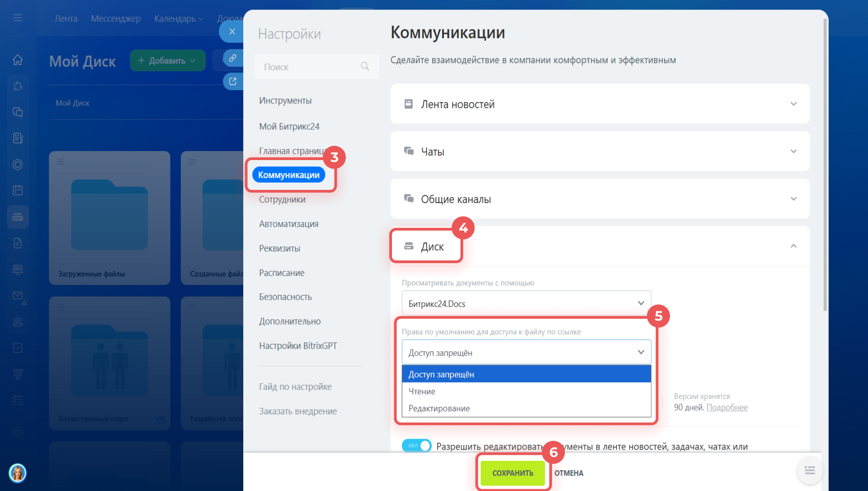The image size is (868, 491).
Task: Click the open in new window icon
Action: (232, 81)
